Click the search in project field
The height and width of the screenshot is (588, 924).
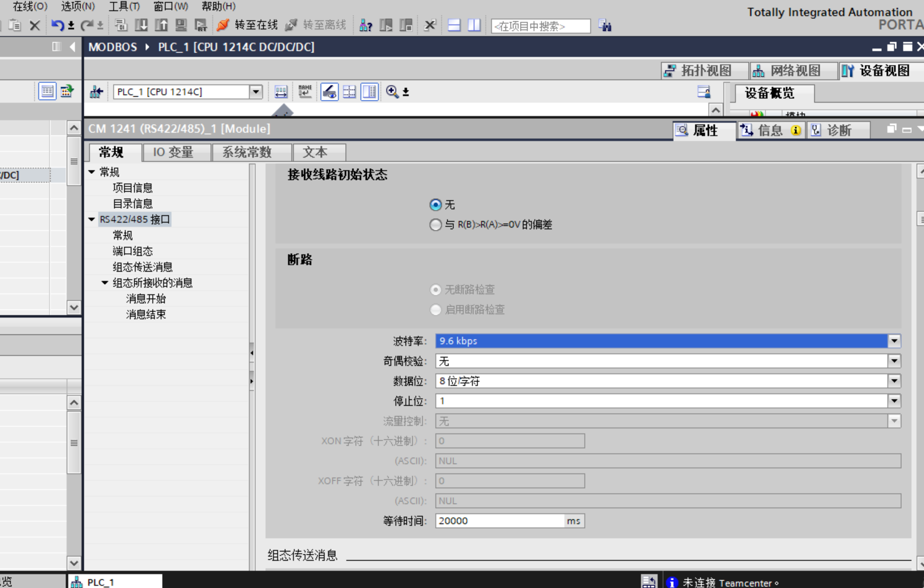click(541, 26)
